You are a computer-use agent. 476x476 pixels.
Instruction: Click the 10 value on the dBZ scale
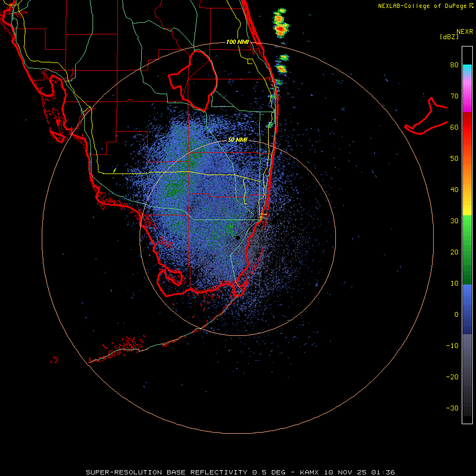(454, 283)
